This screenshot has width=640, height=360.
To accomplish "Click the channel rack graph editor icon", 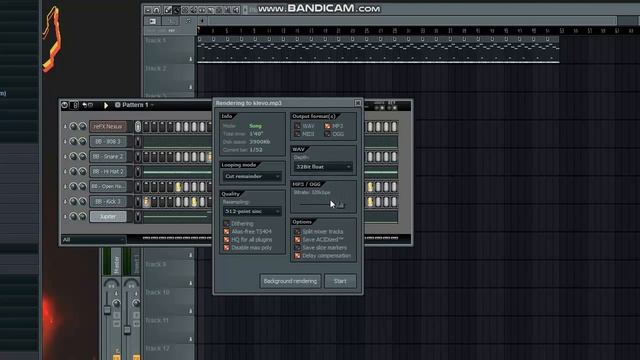I will pos(74,105).
